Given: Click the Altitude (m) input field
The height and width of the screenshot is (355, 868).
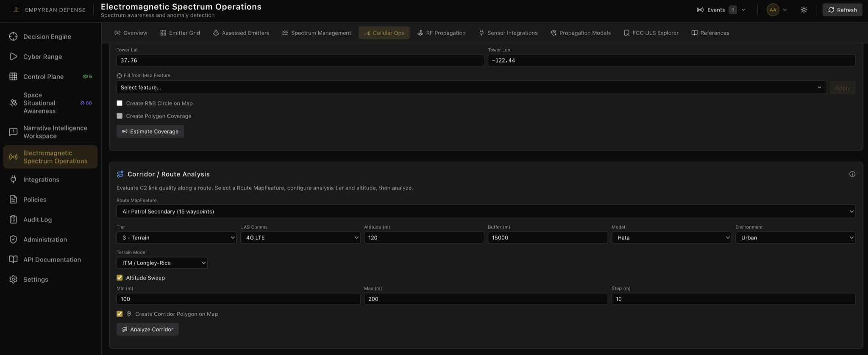Looking at the screenshot, I should pos(424,238).
